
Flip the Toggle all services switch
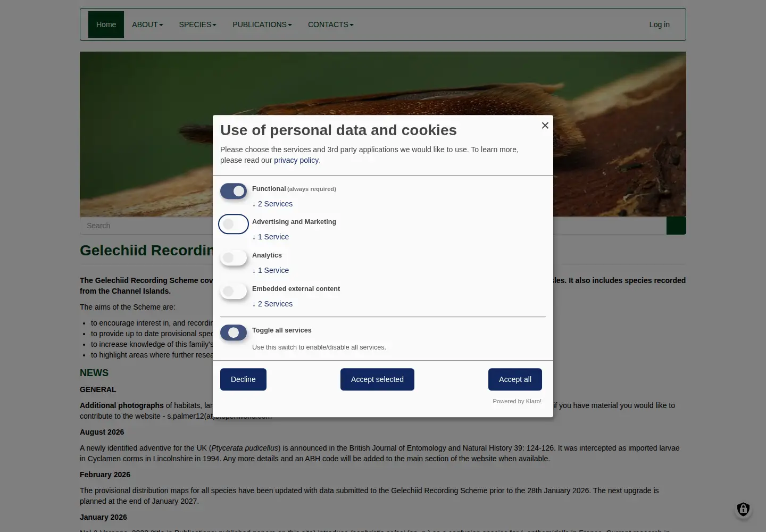(234, 332)
